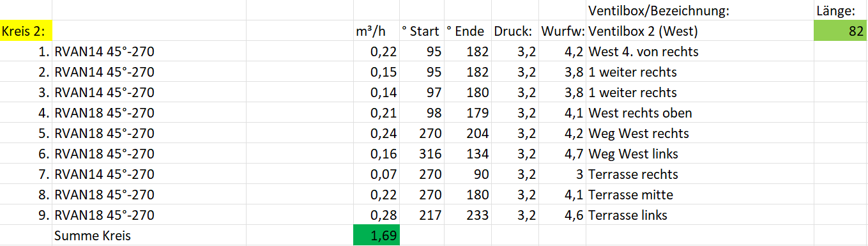Click end angle 179 in row 4
This screenshot has width=868, height=246.
click(468, 112)
